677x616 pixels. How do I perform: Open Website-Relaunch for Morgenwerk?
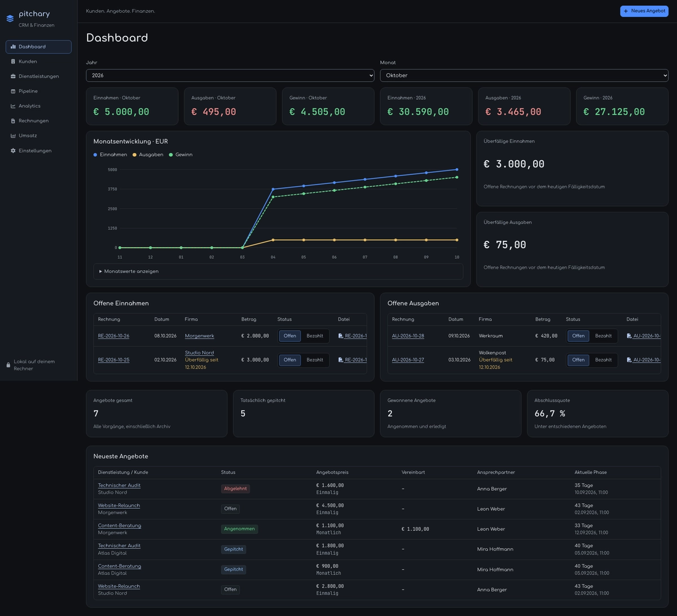tap(119, 505)
